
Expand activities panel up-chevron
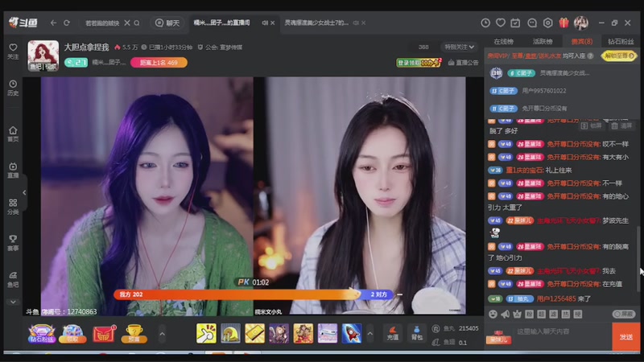(x=163, y=334)
